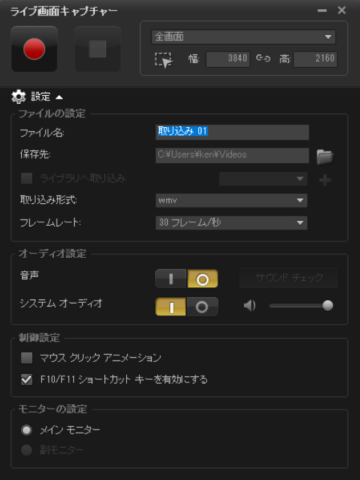
Task: Click the サウンド チェック button
Action: (289, 278)
